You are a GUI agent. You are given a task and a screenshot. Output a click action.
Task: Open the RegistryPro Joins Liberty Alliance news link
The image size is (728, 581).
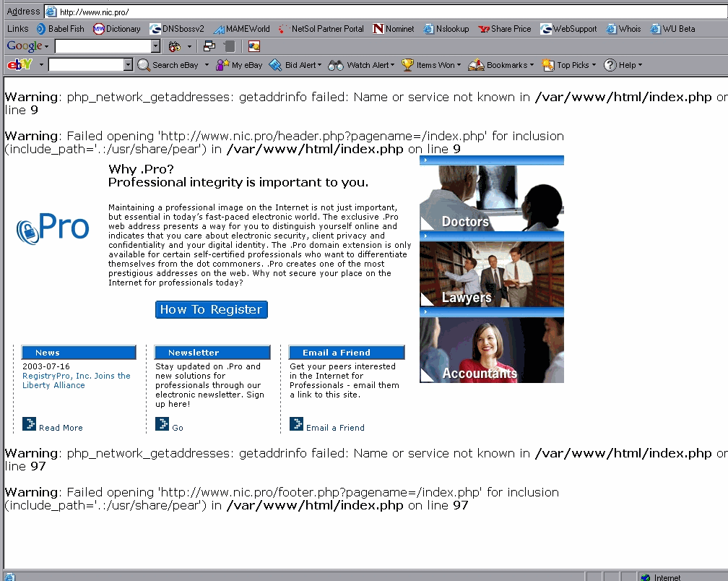76,380
